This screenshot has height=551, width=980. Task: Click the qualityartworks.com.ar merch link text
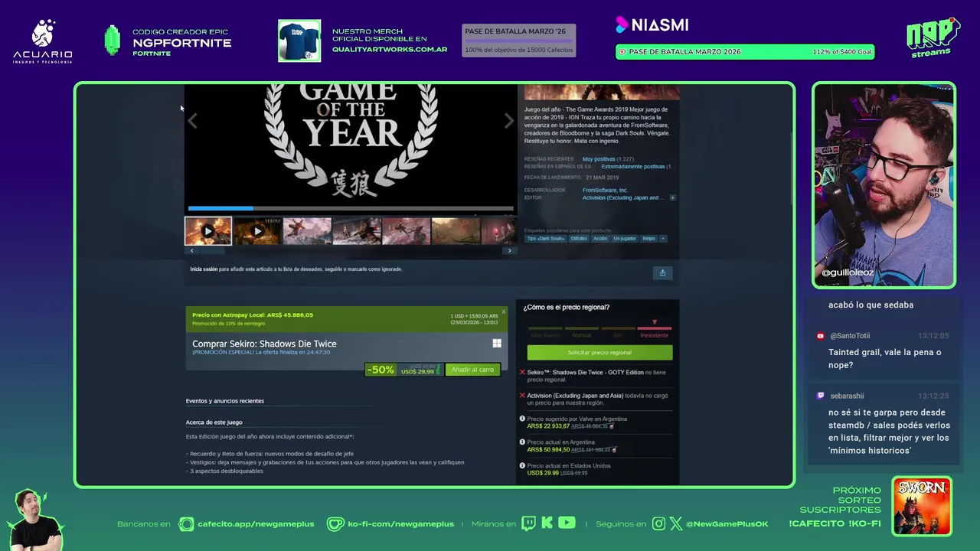tap(390, 50)
